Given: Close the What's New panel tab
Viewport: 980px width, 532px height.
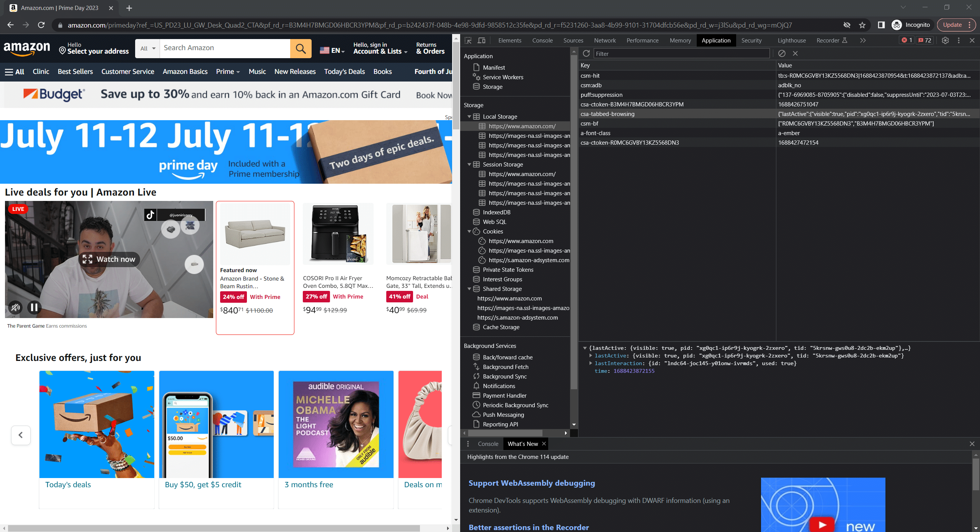Looking at the screenshot, I should 544,444.
